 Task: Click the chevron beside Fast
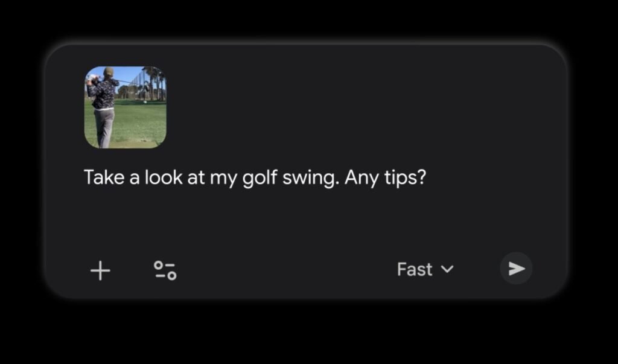pos(447,269)
